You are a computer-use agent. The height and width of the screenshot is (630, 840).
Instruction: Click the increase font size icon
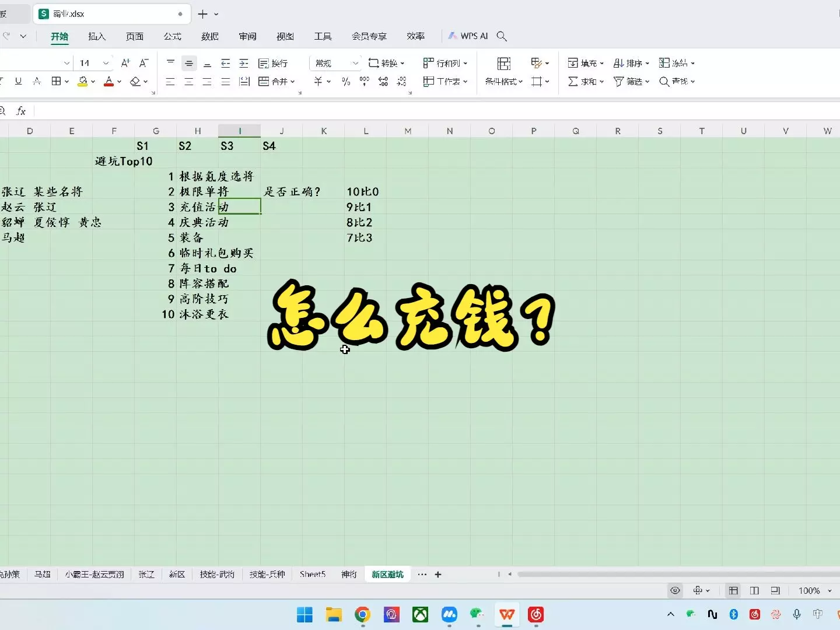click(x=125, y=63)
